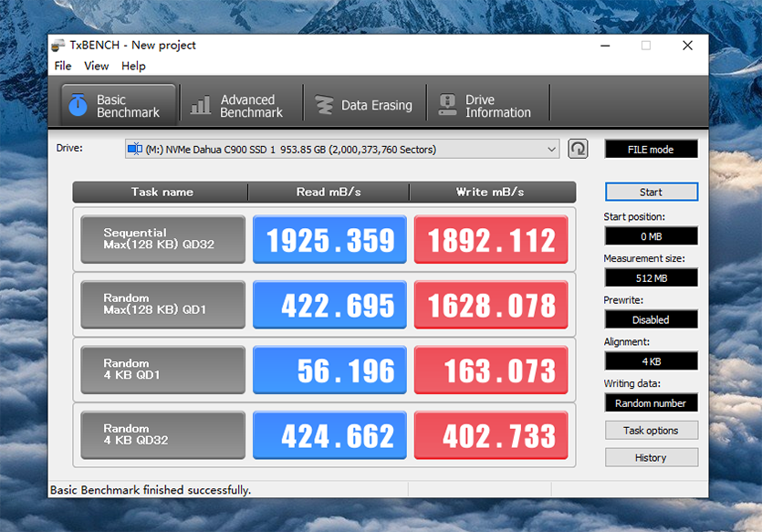Click the stopwatch icon on Basic Benchmark
The width and height of the screenshot is (762, 532).
79,106
